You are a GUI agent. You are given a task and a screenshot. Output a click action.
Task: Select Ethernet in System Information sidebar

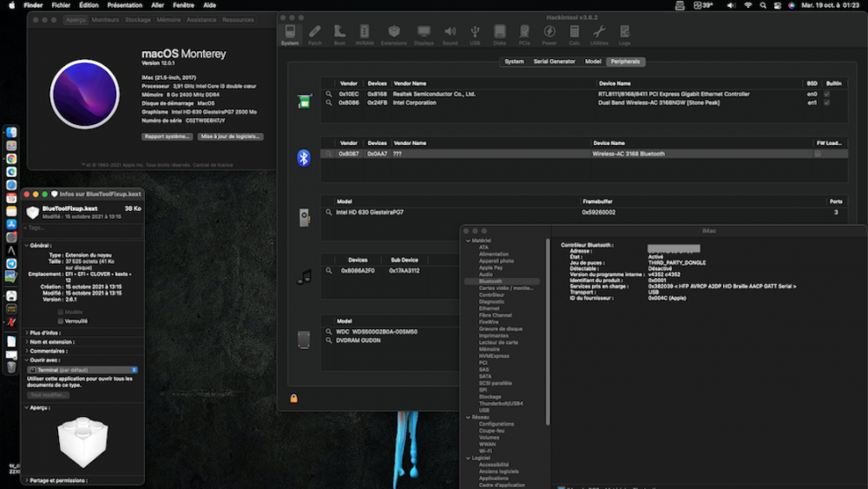[490, 308]
